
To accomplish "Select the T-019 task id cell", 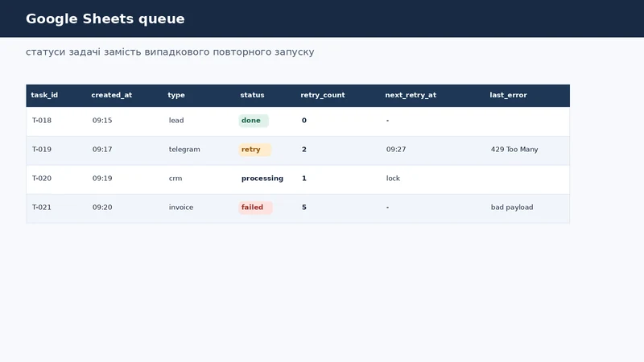I will [x=42, y=150].
